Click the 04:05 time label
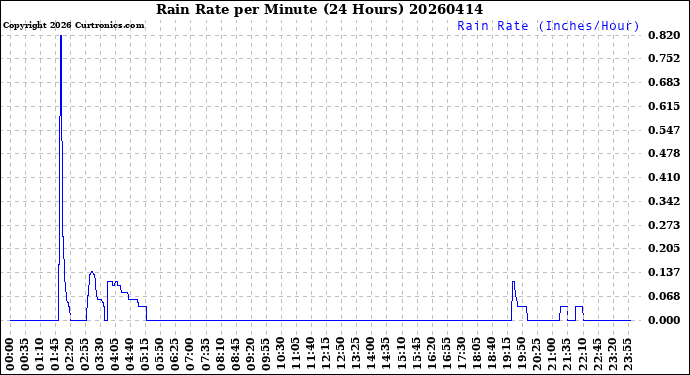Viewport: 690px width, 375px height. click(116, 355)
